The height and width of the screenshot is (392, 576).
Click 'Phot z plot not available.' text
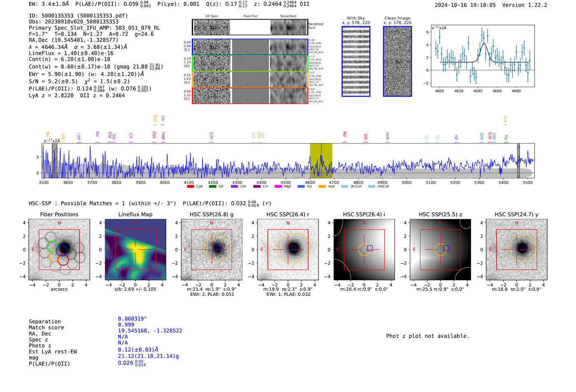pos(427,336)
